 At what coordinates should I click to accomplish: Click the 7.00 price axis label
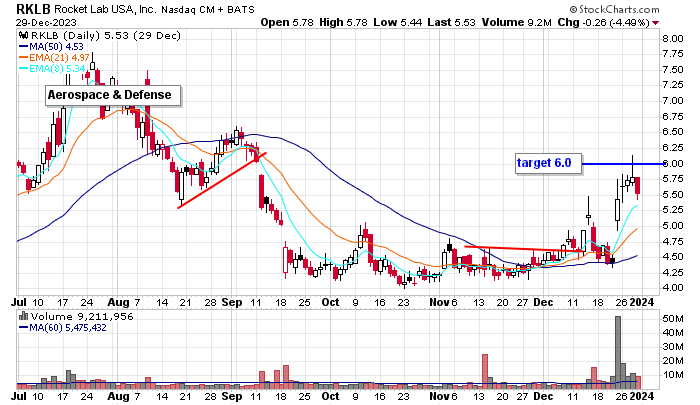672,101
